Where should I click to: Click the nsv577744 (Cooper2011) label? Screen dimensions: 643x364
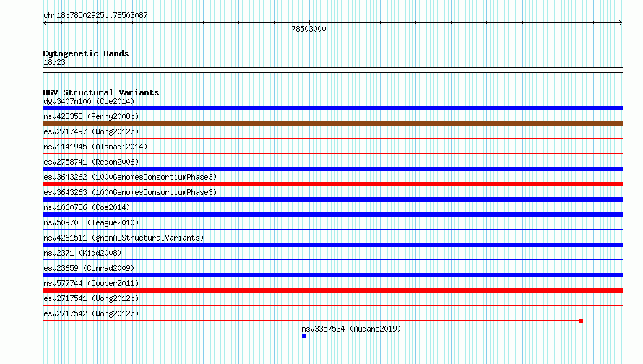pyautogui.click(x=91, y=283)
